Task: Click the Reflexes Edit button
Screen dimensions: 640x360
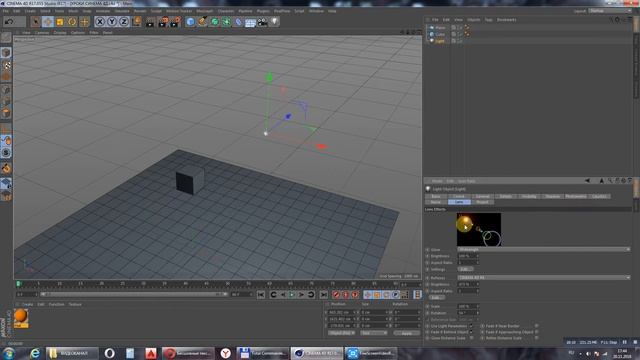Action: tap(436, 298)
